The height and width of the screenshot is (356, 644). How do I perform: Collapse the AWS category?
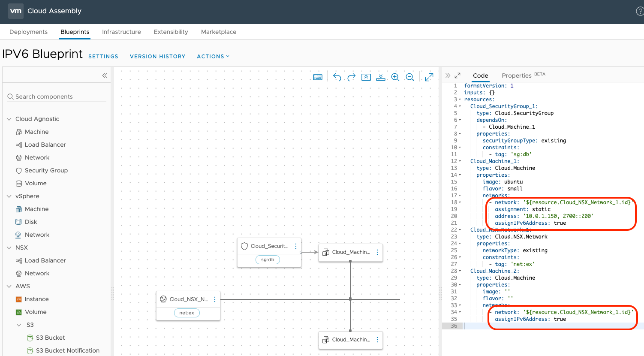[9, 286]
